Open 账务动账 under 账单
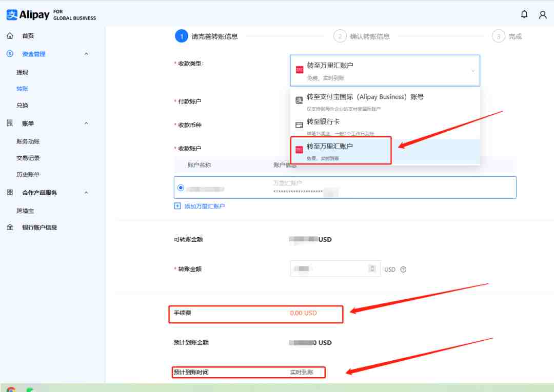The image size is (554, 392). pos(28,141)
